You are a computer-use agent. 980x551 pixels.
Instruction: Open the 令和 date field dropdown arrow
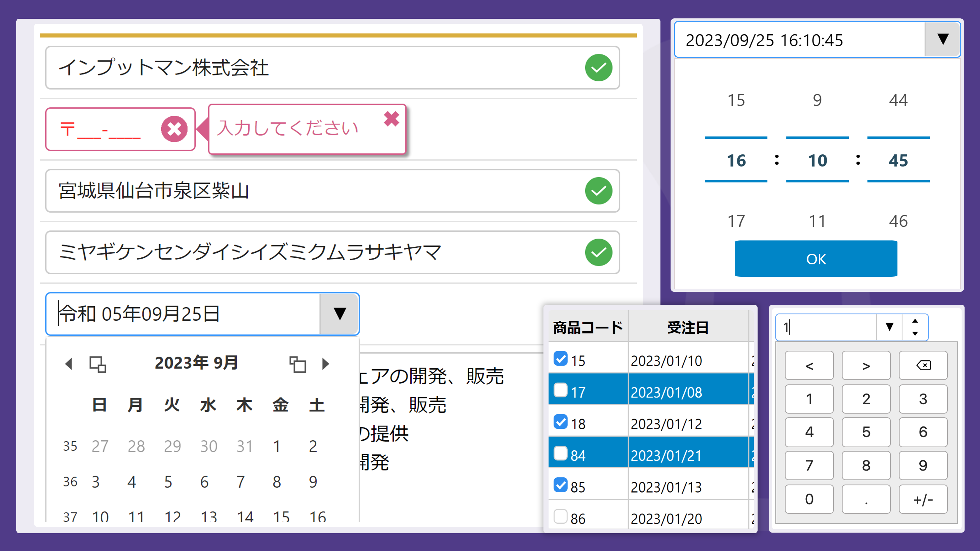339,314
